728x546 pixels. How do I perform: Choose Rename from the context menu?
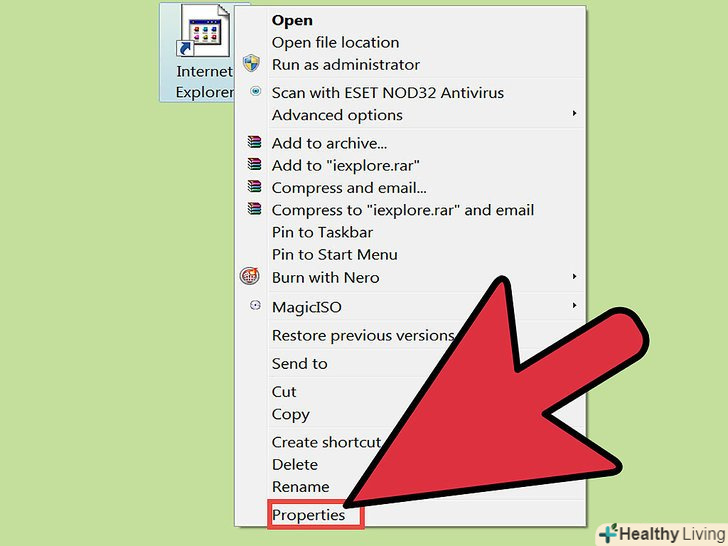click(x=300, y=487)
